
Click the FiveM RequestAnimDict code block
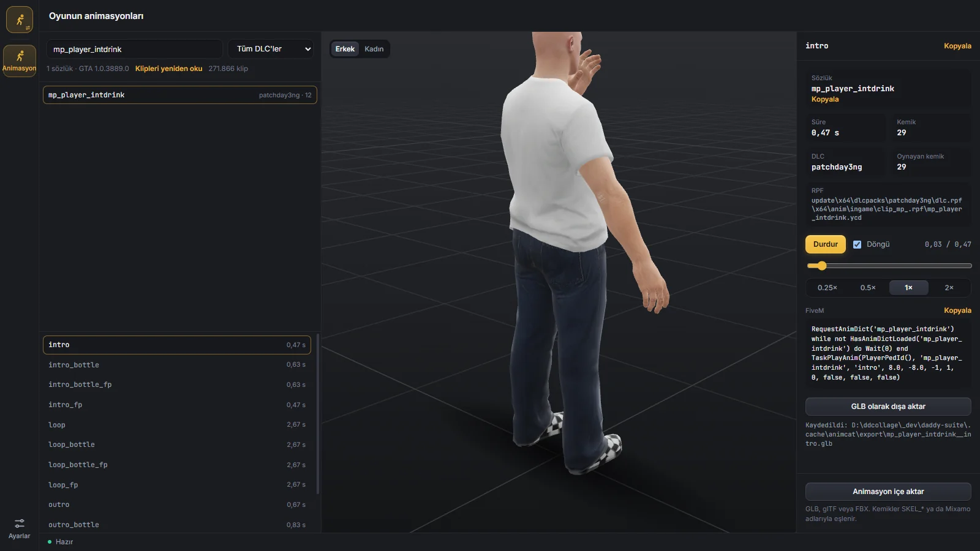coord(887,353)
